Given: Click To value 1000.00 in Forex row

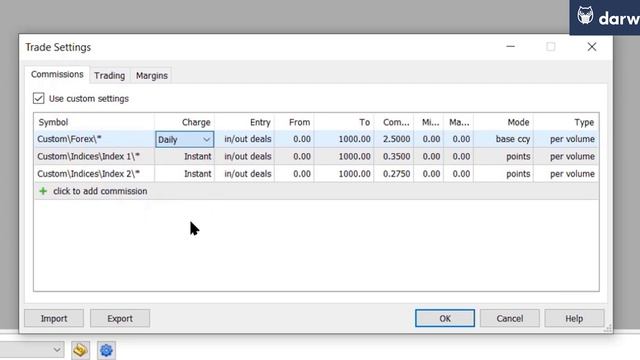Looking at the screenshot, I should (355, 139).
